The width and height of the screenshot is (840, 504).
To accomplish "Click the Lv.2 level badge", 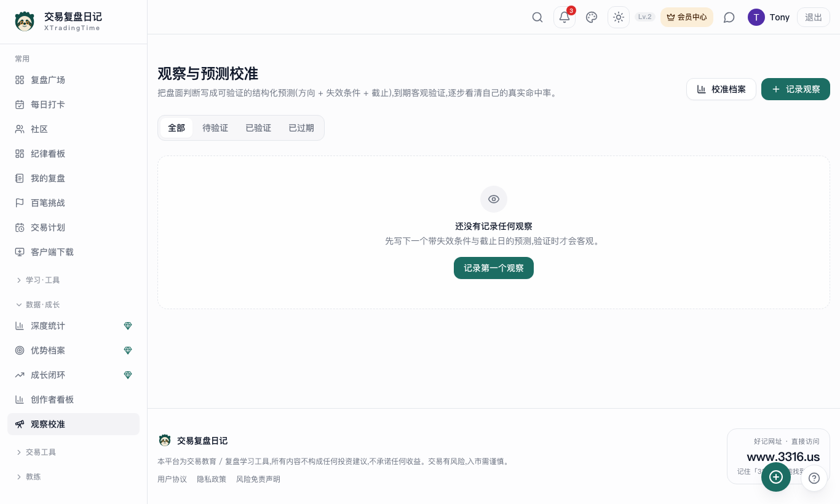I will click(x=645, y=17).
